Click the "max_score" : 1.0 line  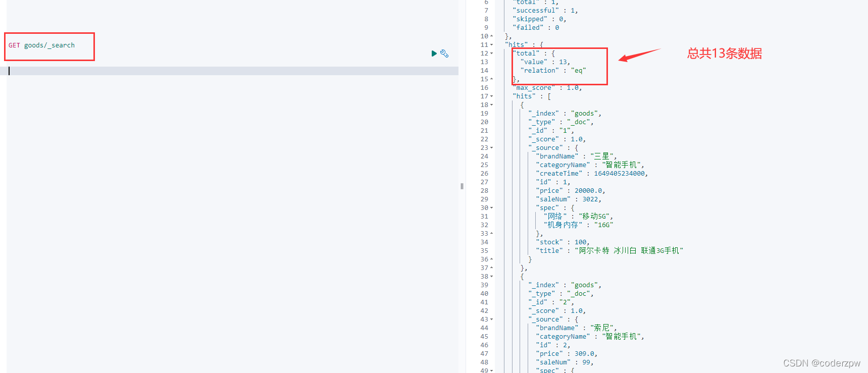[547, 88]
